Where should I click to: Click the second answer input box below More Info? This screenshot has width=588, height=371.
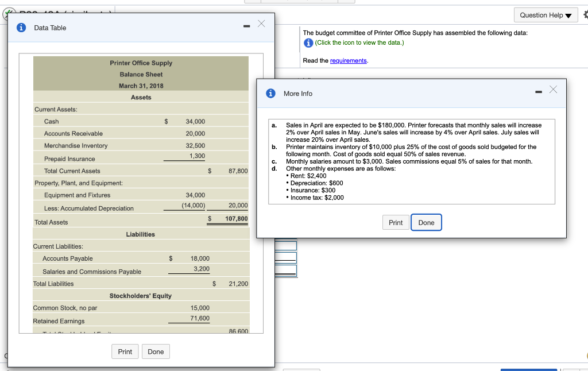click(x=286, y=257)
